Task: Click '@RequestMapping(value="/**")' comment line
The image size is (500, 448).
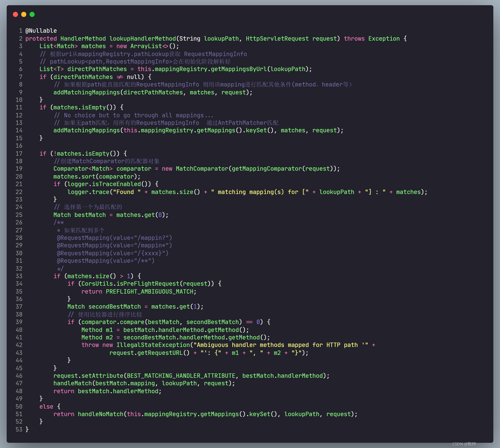Action: point(106,261)
